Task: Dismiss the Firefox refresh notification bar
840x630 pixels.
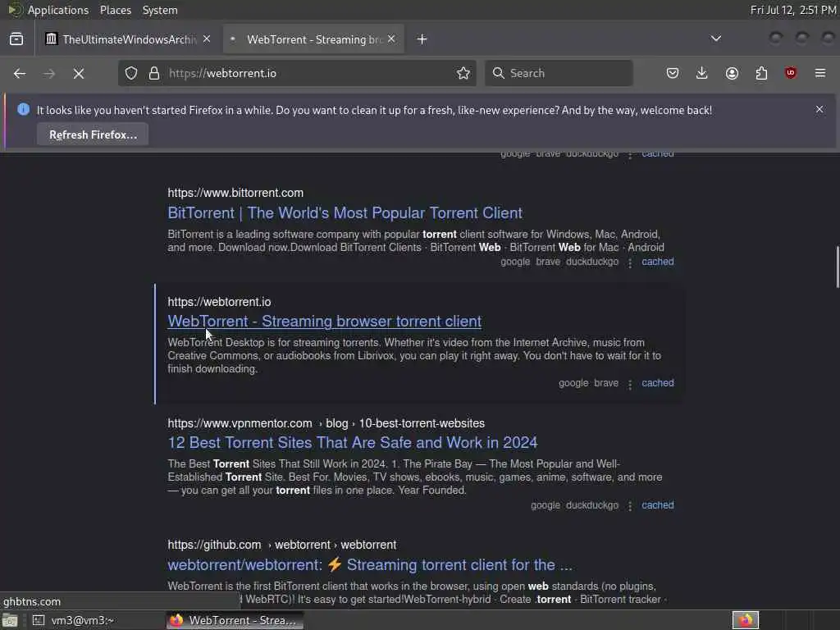Action: pyautogui.click(x=819, y=109)
